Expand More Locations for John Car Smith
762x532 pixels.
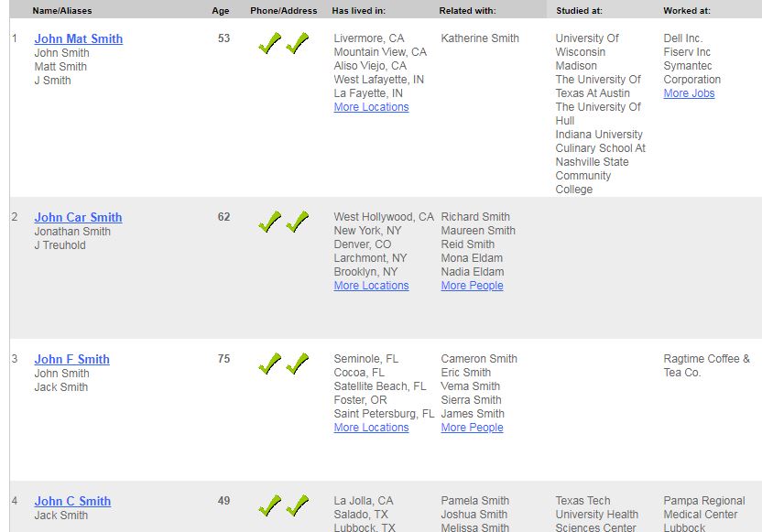tap(371, 286)
